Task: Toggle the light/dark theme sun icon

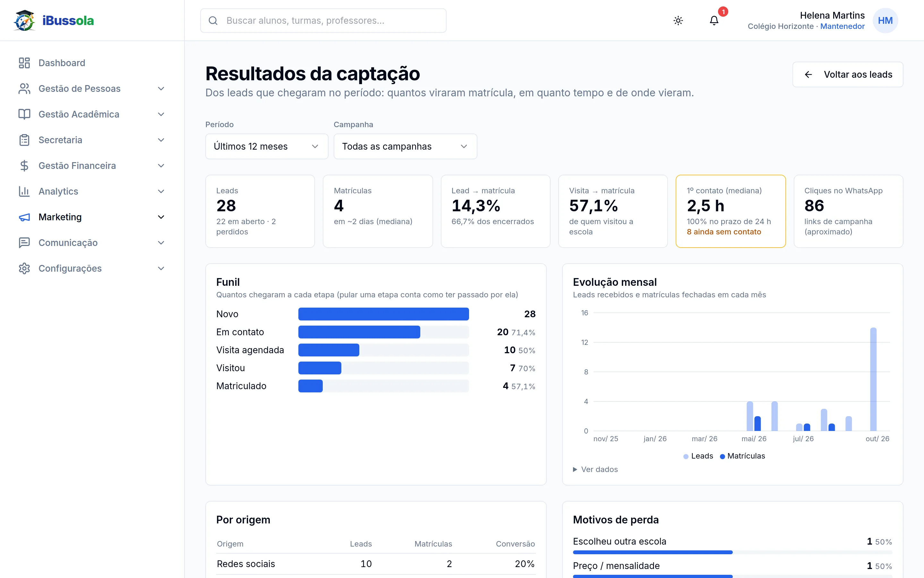Action: tap(678, 21)
